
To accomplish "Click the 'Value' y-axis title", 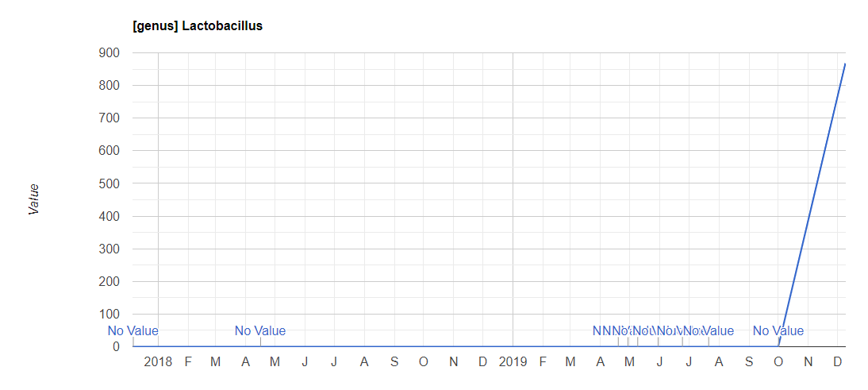I will point(33,199).
